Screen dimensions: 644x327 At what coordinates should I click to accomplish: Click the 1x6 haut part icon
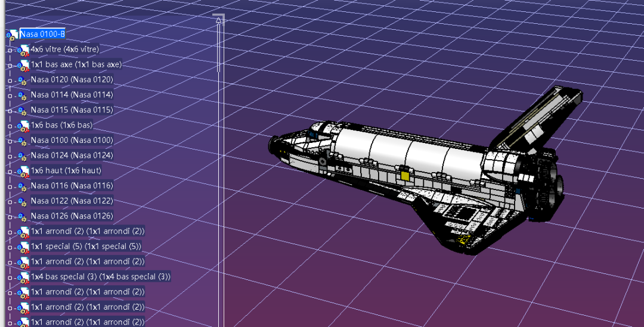(x=23, y=172)
